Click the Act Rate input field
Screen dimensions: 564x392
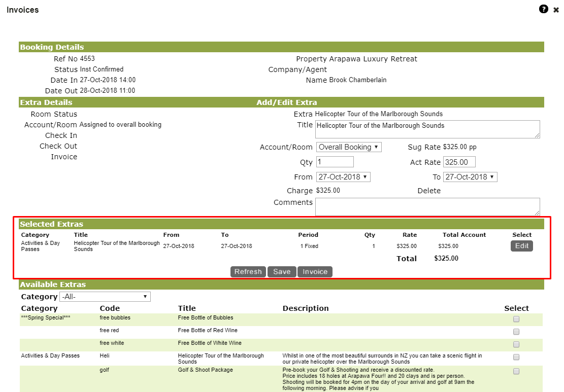[459, 162]
